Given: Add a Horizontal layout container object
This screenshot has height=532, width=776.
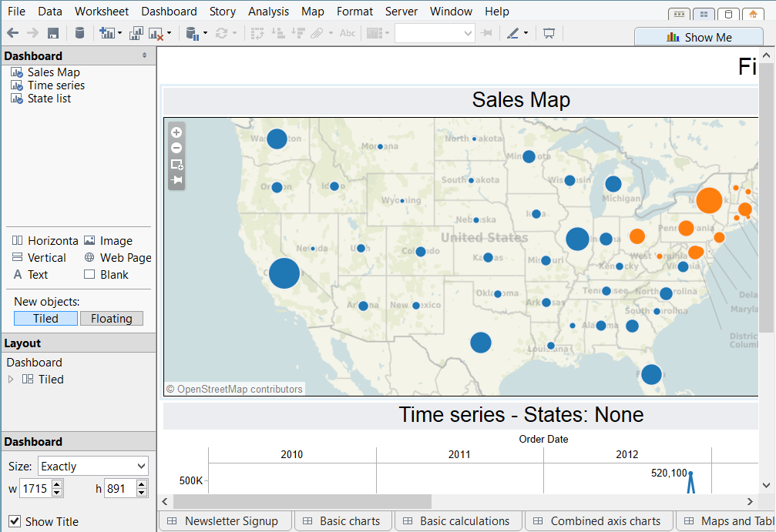Looking at the screenshot, I should 45,241.
